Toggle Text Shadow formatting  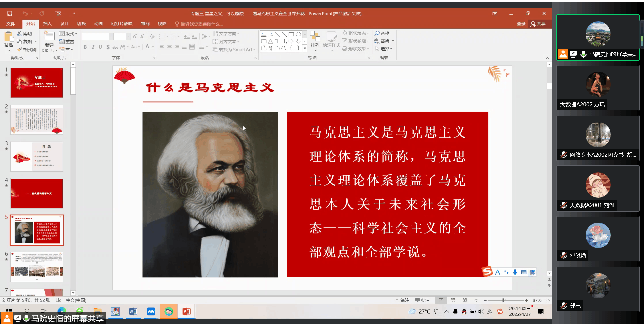(x=108, y=47)
